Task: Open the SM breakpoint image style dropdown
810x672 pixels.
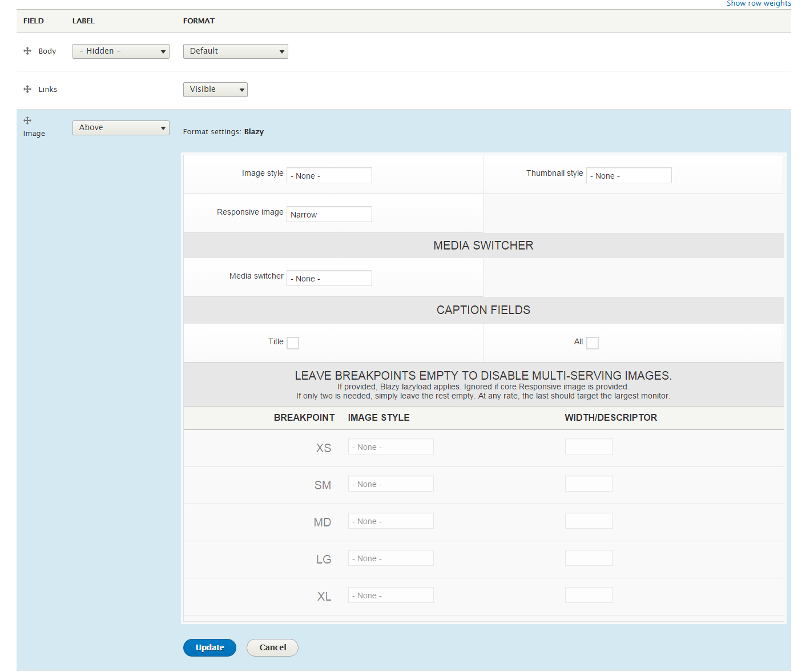Action: (390, 484)
